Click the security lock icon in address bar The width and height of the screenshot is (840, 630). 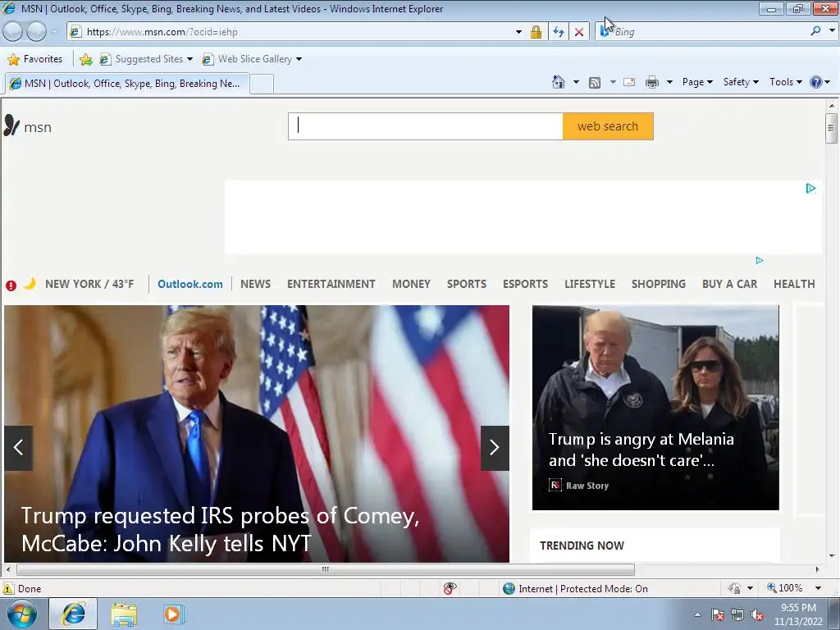pos(536,32)
